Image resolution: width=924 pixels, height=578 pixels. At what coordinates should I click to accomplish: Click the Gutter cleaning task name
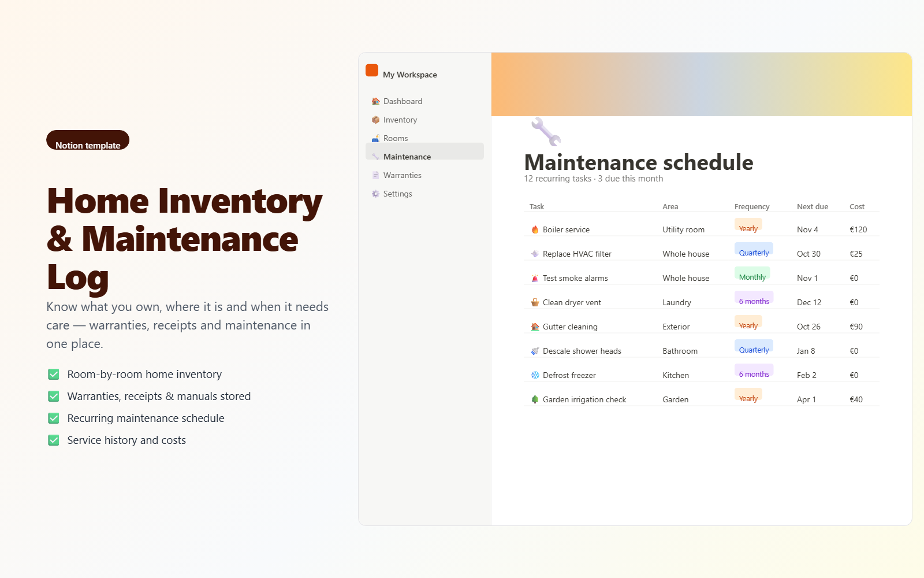(570, 327)
